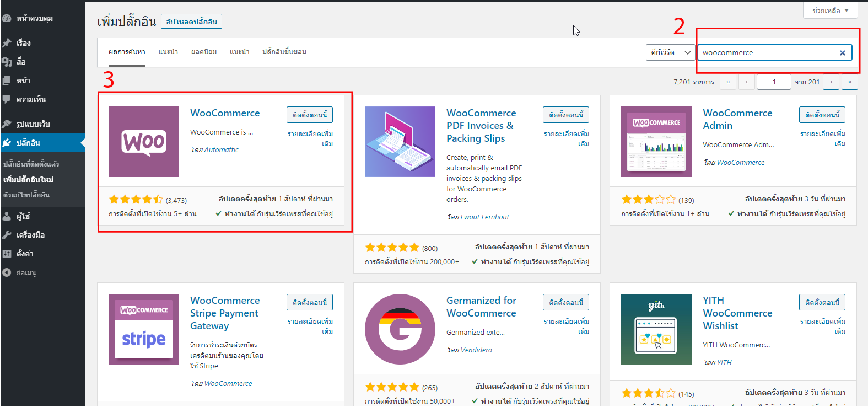Image resolution: width=868 pixels, height=407 pixels.
Task: Click author link YITH
Action: (724, 363)
